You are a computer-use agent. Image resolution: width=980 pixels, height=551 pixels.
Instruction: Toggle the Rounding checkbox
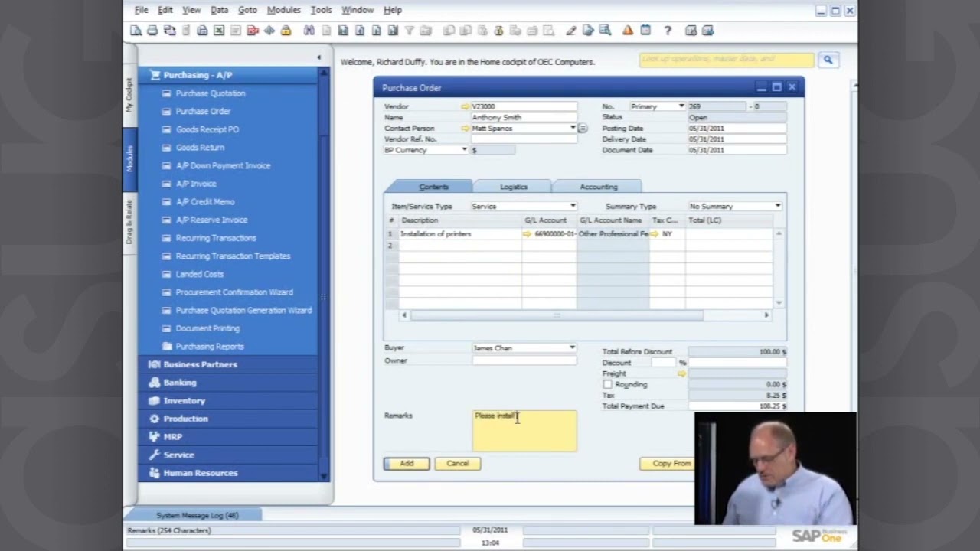(607, 384)
